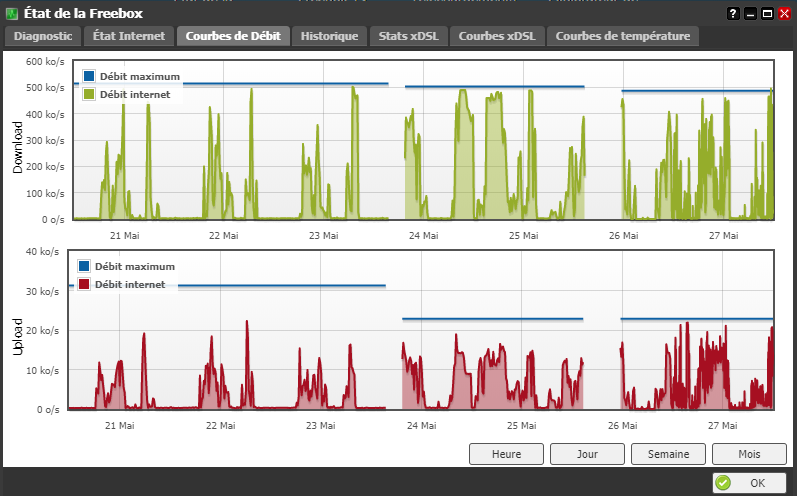
Task: Minimize the Freebox state window
Action: pyautogui.click(x=750, y=14)
